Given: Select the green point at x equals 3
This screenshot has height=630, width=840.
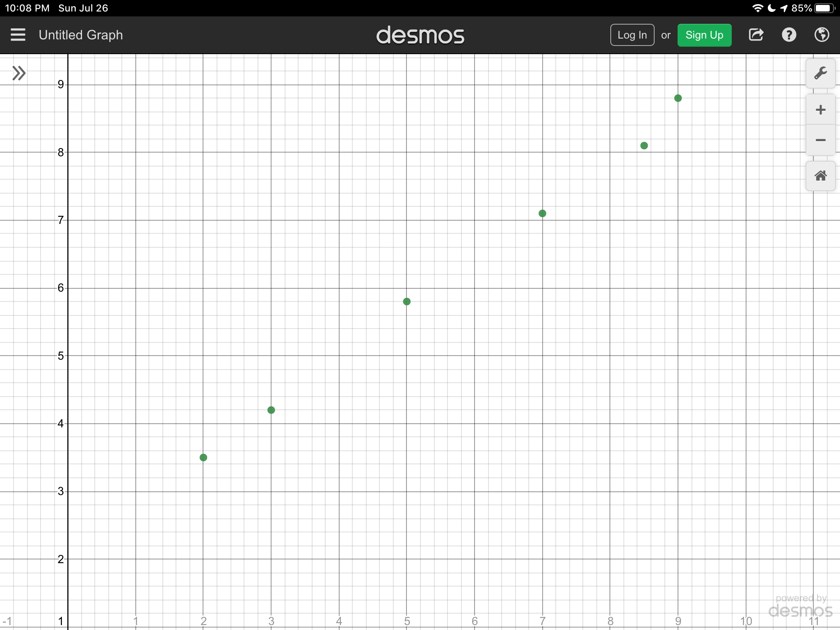Looking at the screenshot, I should [x=271, y=410].
